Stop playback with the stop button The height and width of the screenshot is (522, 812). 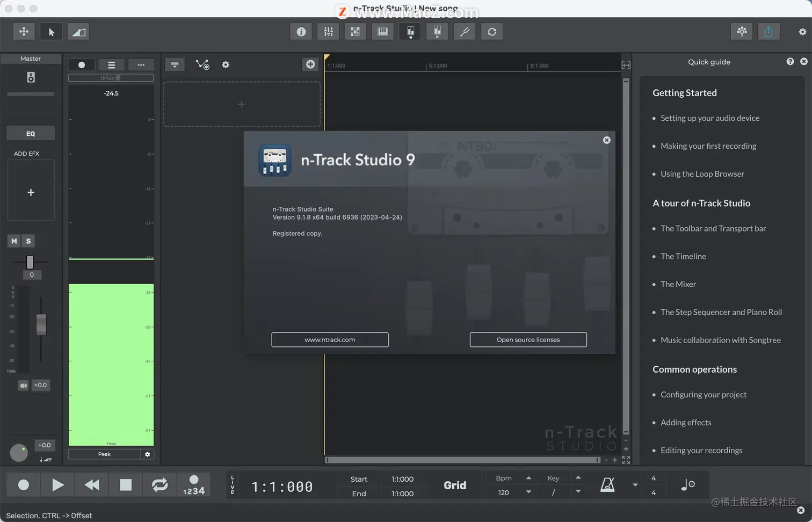126,485
